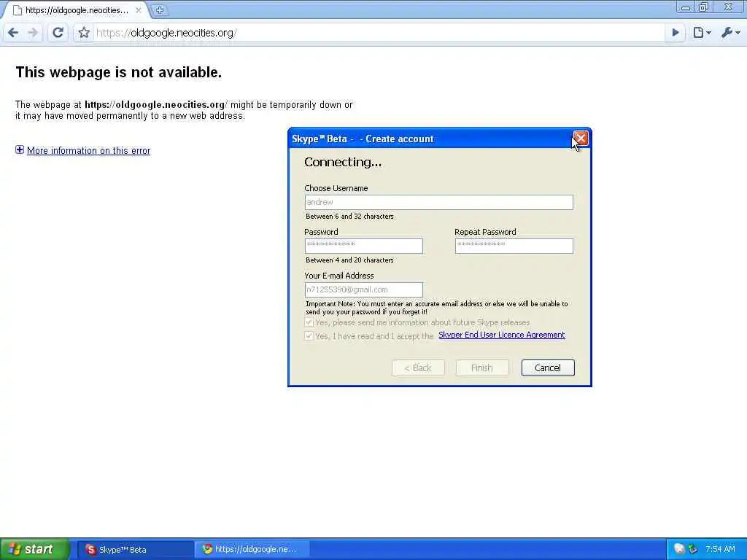Screen dimensions: 747x560
Task: Go forward using the browser forward arrow
Action: pyautogui.click(x=33, y=32)
